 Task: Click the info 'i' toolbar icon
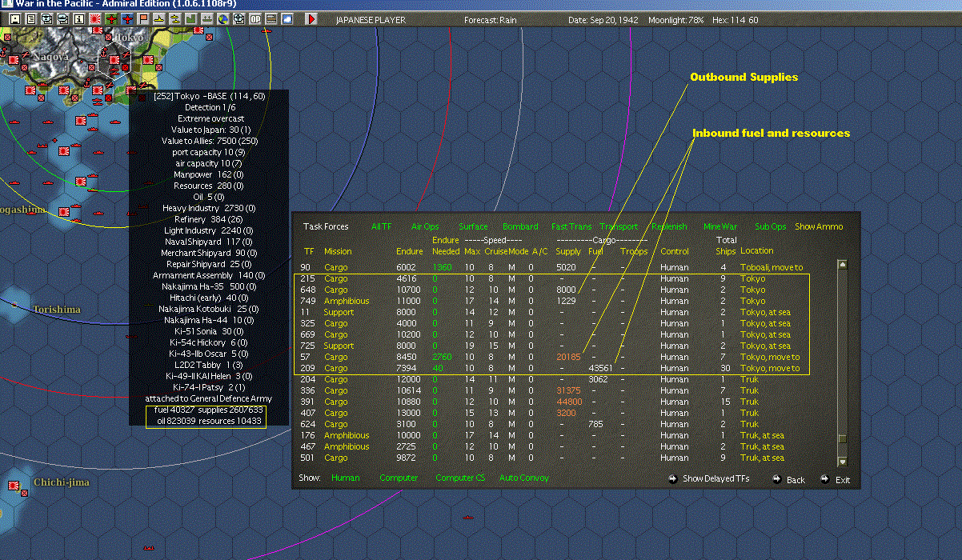pyautogui.click(x=78, y=19)
